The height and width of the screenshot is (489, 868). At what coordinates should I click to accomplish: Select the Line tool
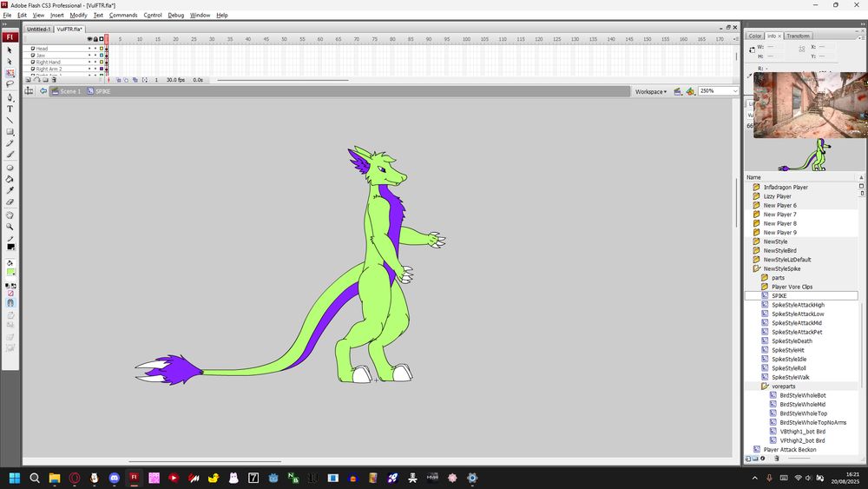pos(10,120)
